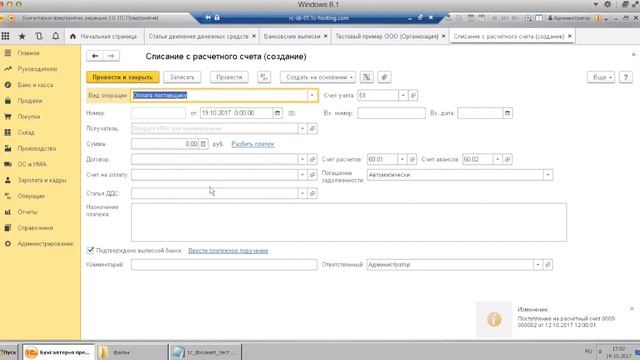Switch to Тестовый пример ООО tab

(x=387, y=36)
